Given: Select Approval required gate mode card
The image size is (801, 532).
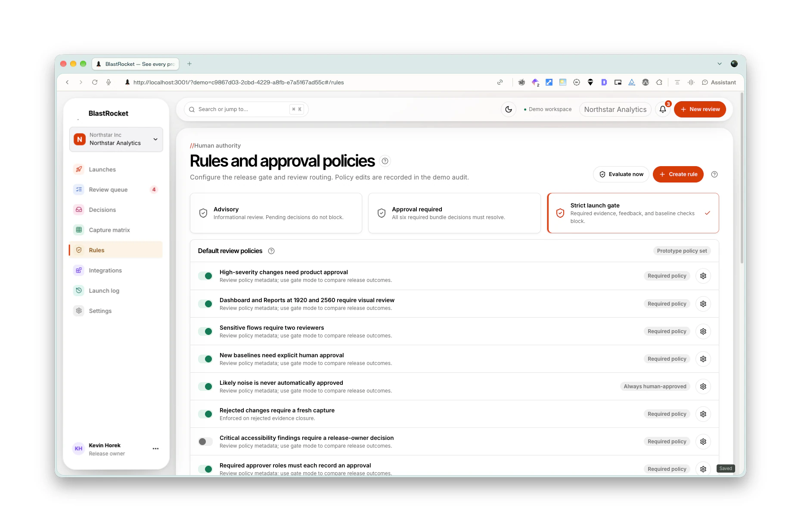Looking at the screenshot, I should [454, 213].
